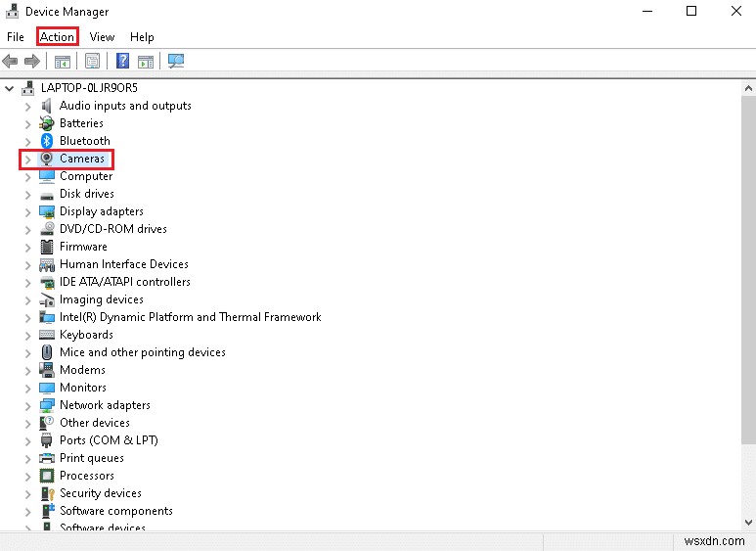The width and height of the screenshot is (756, 551).
Task: Select the Software components label
Action: [116, 511]
